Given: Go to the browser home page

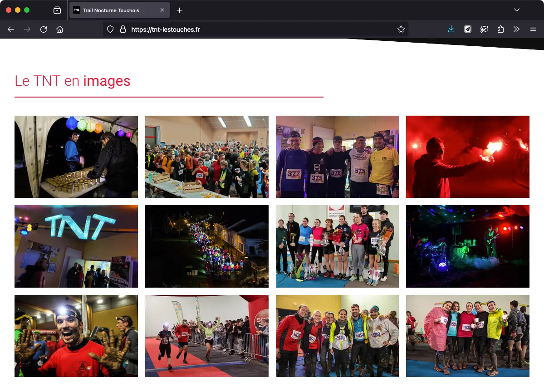Looking at the screenshot, I should 59,29.
